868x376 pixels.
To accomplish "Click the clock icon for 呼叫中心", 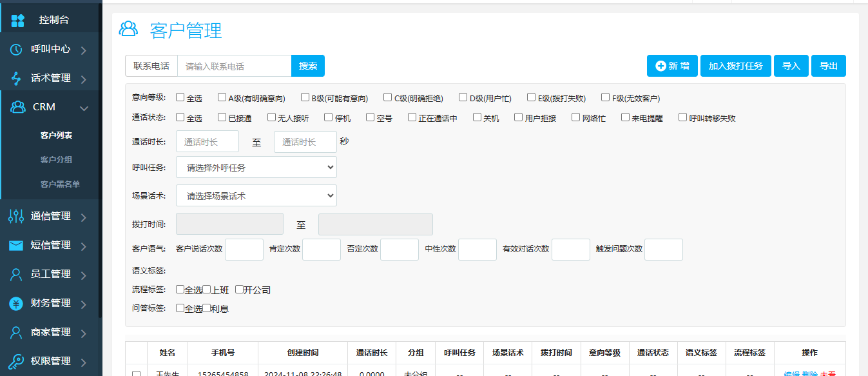I will point(15,49).
